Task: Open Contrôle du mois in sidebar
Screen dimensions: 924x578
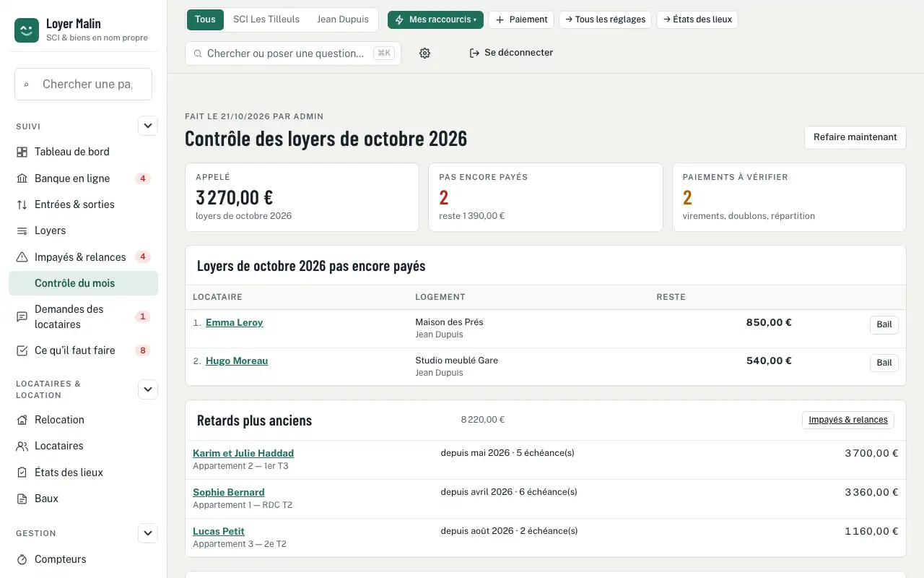Action: [x=83, y=283]
